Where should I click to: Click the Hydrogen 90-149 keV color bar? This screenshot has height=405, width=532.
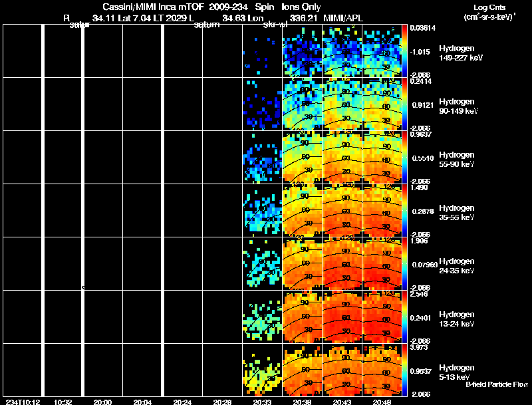tap(405, 104)
